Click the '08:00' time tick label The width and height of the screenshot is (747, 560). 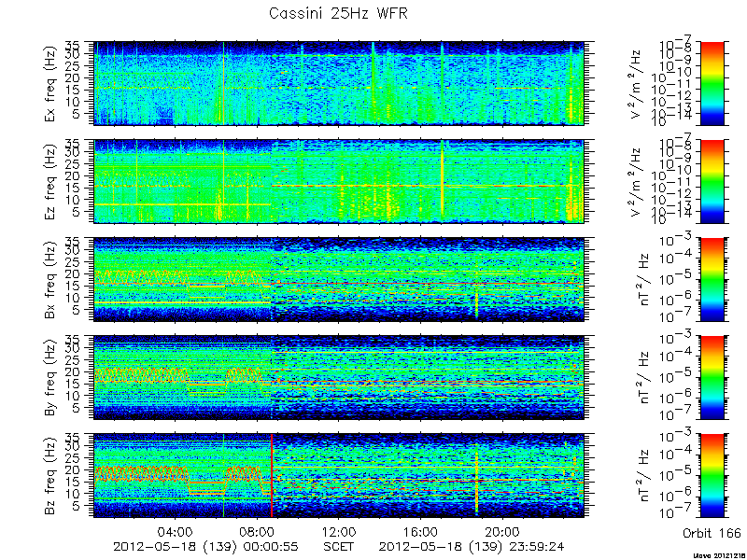257,531
